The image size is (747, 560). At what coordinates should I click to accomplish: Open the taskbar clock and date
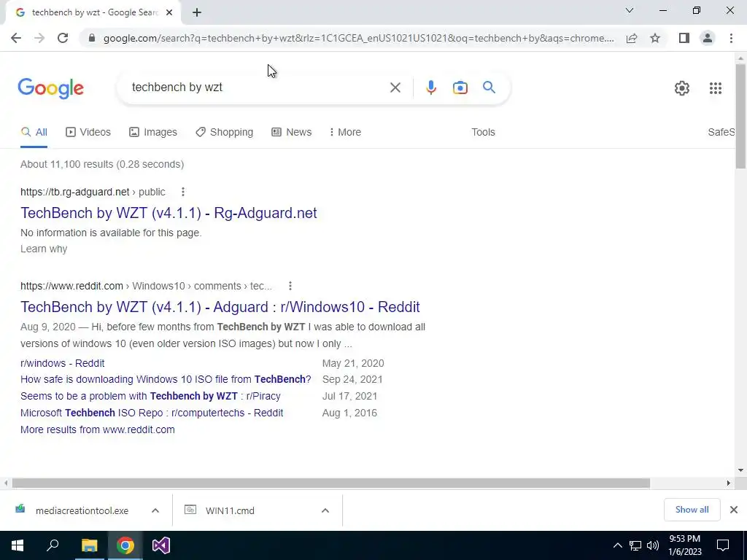(684, 545)
